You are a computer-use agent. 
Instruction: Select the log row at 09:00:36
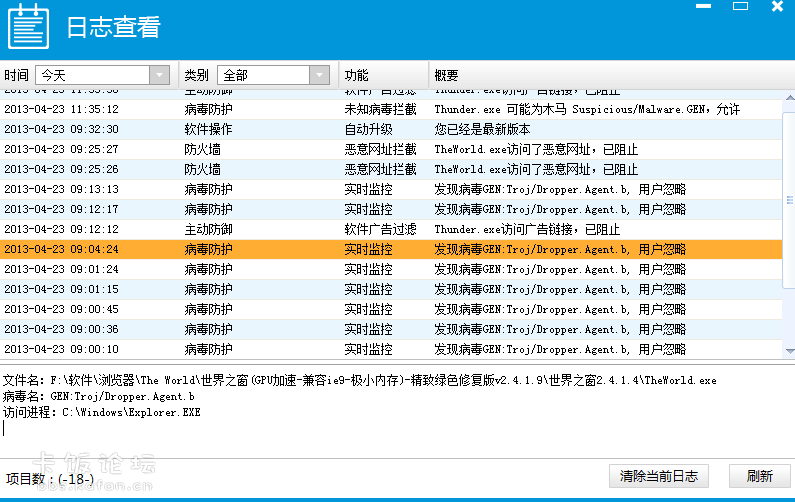click(x=391, y=329)
